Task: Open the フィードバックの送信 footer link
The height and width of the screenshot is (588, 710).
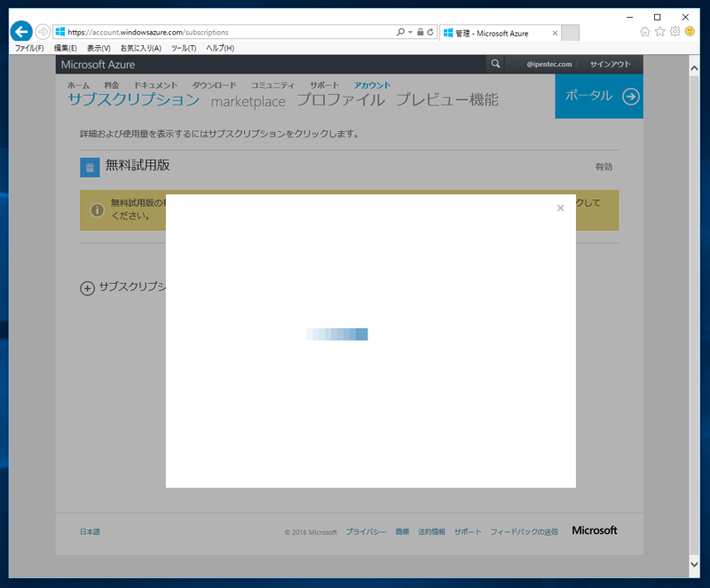Action: click(x=524, y=532)
